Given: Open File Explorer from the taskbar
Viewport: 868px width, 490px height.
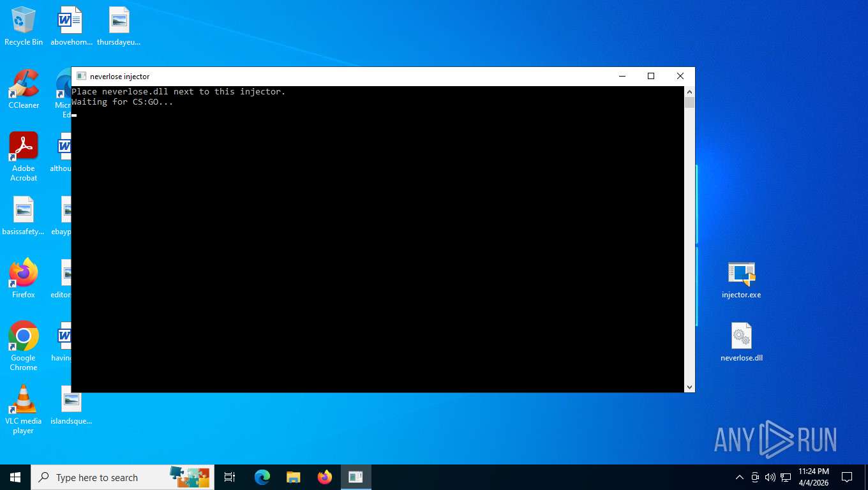Looking at the screenshot, I should 293,477.
